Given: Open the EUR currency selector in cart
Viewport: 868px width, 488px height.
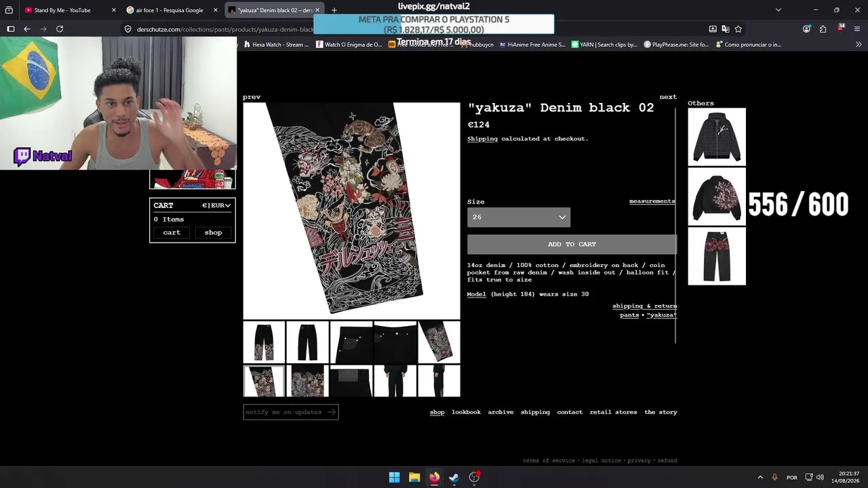Looking at the screenshot, I should 216,205.
